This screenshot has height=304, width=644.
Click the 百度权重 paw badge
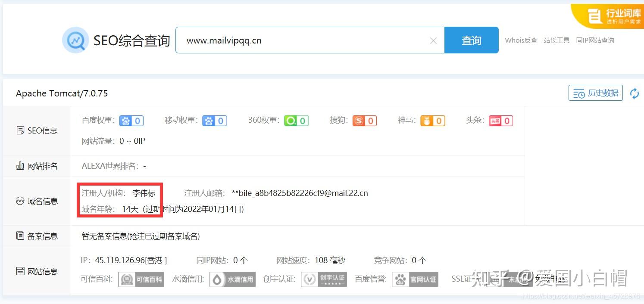click(131, 121)
